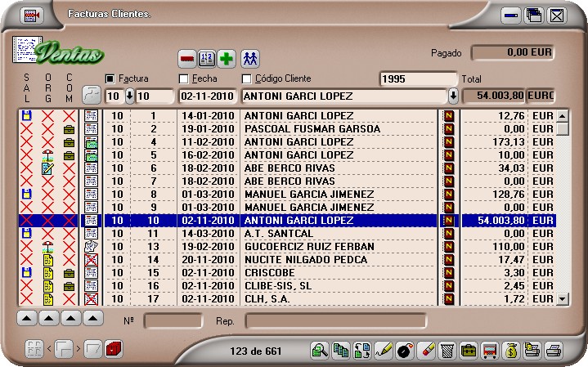This screenshot has height=367, width=588.
Task: Open the invoice series dropdown arrow
Action: (x=129, y=96)
